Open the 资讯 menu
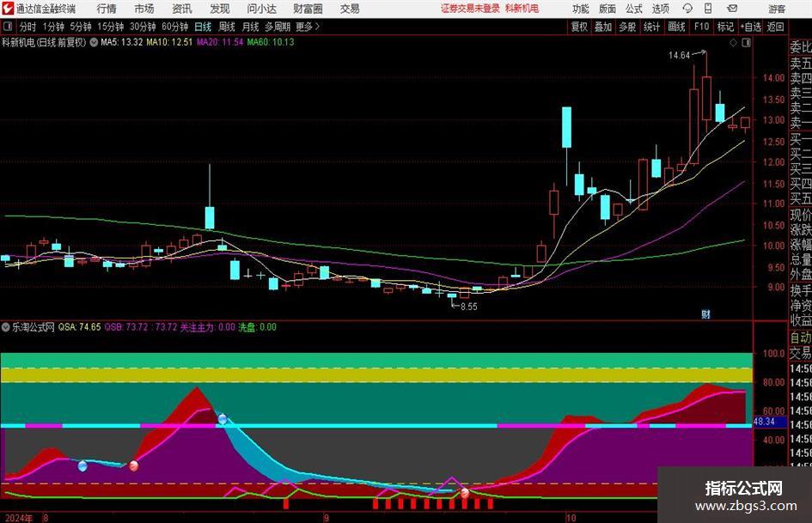Image resolution: width=812 pixels, height=523 pixels. (x=182, y=9)
